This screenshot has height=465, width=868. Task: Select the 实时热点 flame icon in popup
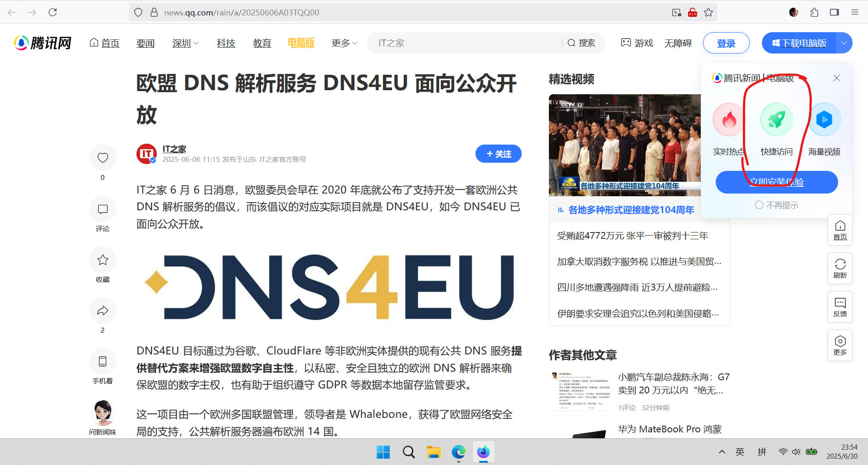point(728,119)
